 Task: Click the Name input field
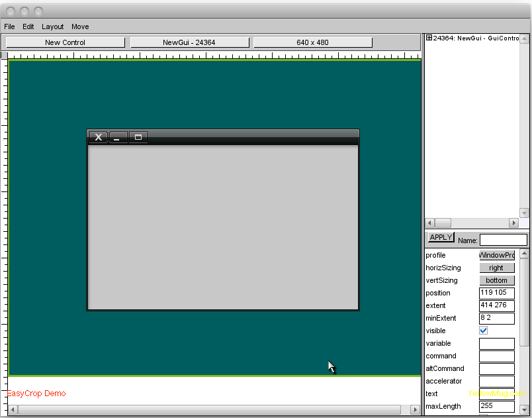(503, 240)
